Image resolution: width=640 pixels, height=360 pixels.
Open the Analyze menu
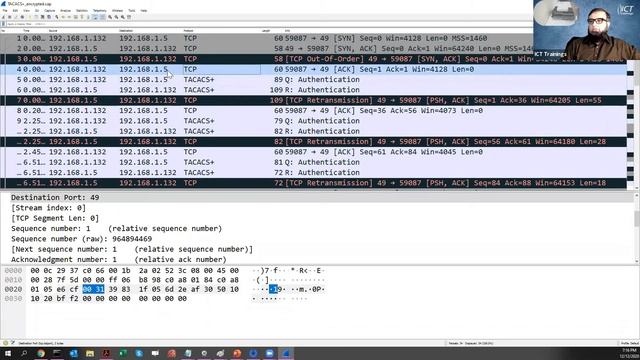click(x=65, y=11)
